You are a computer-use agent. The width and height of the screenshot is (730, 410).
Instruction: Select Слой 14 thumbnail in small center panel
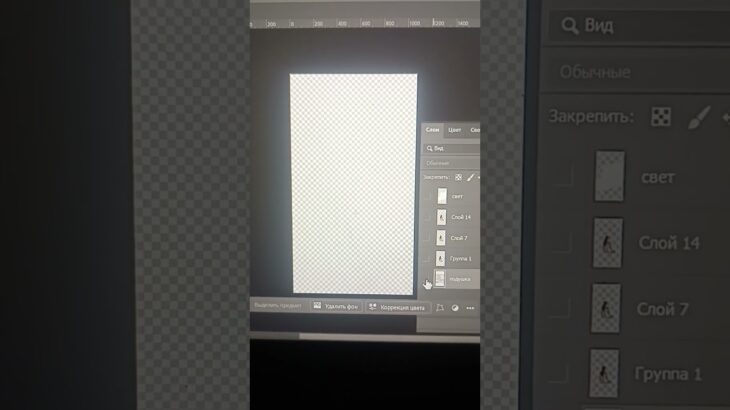pos(441,217)
